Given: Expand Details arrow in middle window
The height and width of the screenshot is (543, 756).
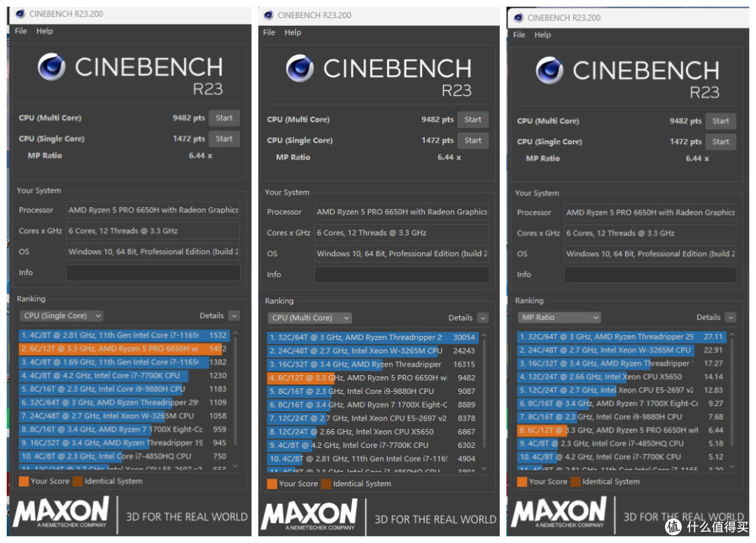Looking at the screenshot, I should tap(483, 318).
